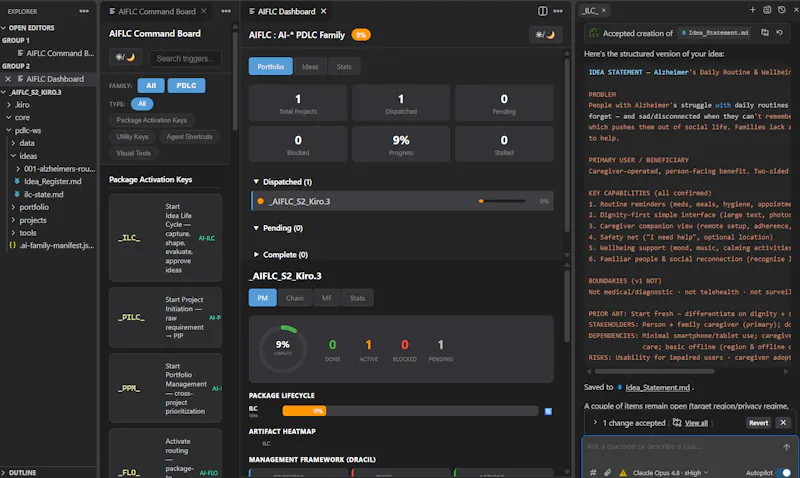Filter by Visual Tools type
This screenshot has width=800, height=478.
[134, 153]
